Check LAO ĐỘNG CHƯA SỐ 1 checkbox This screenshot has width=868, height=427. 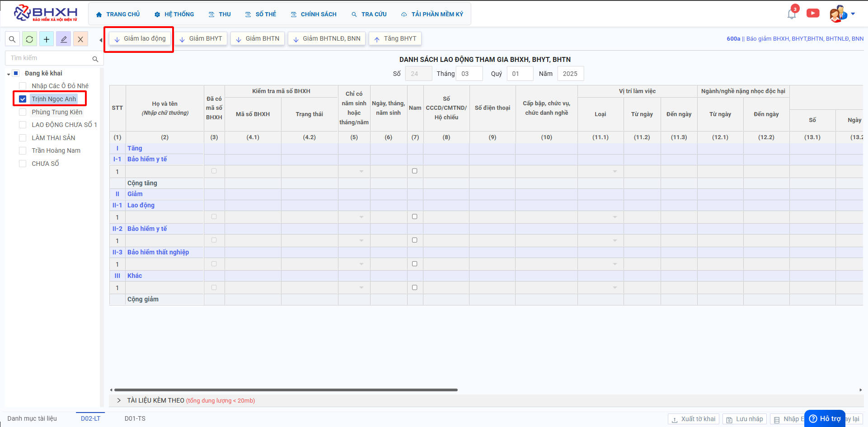[x=23, y=125]
